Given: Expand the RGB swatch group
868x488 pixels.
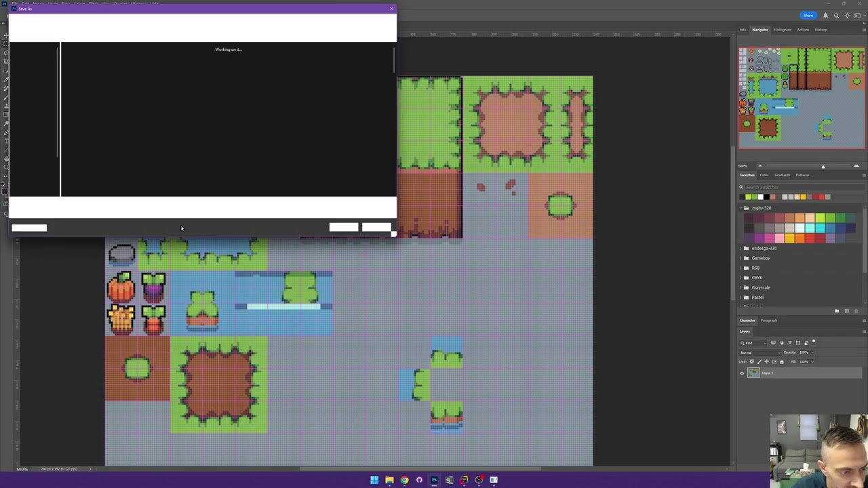Looking at the screenshot, I should tap(741, 268).
